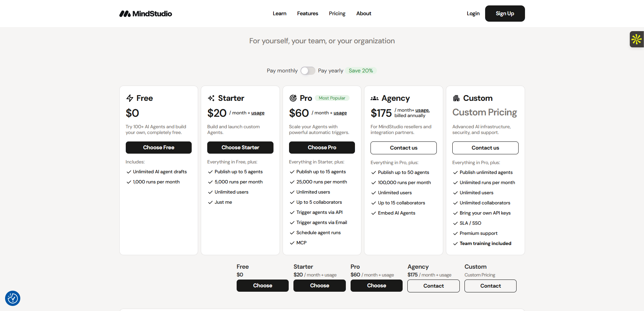This screenshot has height=311, width=644.
Task: Click the Save 20% badge
Action: (x=361, y=71)
